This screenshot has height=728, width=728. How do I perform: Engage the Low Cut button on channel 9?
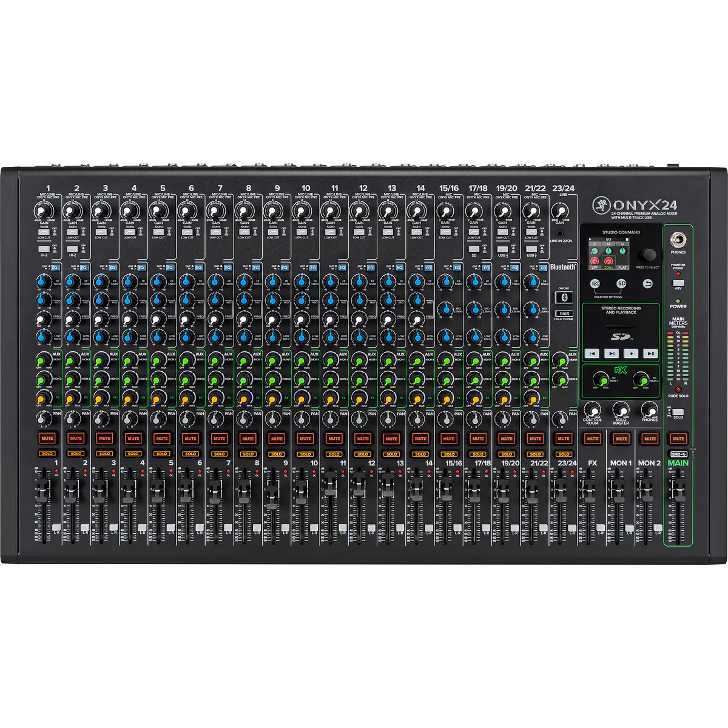273,231
